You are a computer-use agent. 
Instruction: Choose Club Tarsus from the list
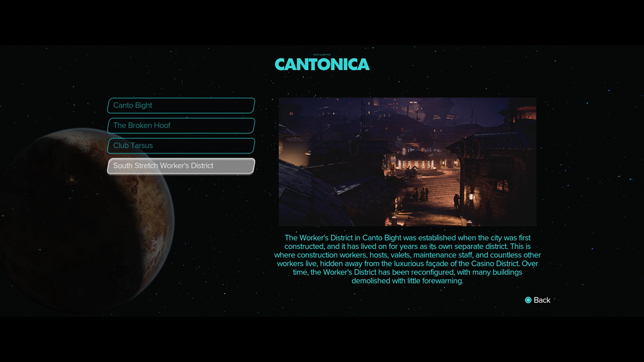[x=181, y=146]
